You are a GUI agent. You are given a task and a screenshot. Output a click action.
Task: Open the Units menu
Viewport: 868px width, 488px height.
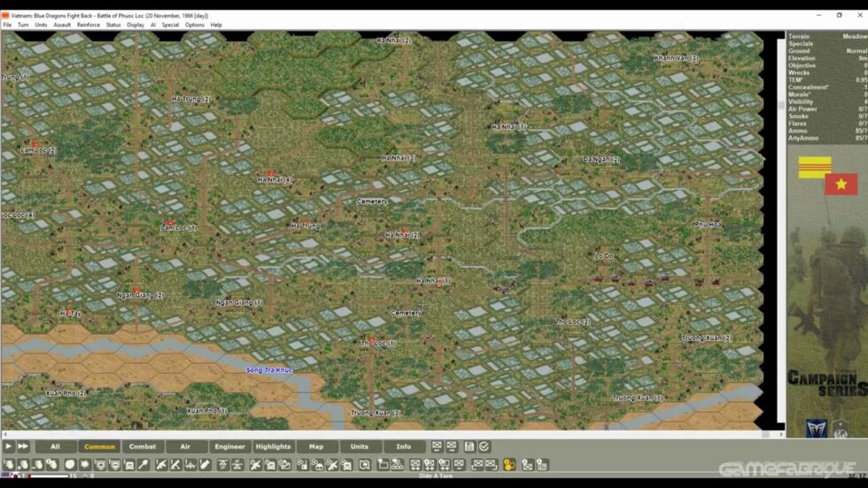pyautogui.click(x=41, y=25)
